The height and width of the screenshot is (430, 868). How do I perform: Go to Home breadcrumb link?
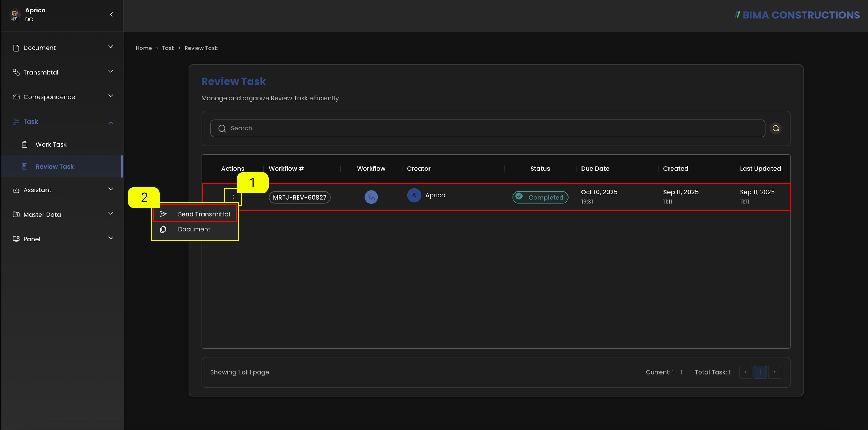[144, 48]
